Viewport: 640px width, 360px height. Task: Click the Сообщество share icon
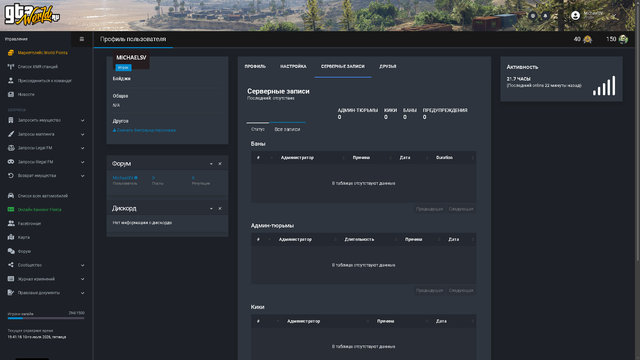point(11,265)
